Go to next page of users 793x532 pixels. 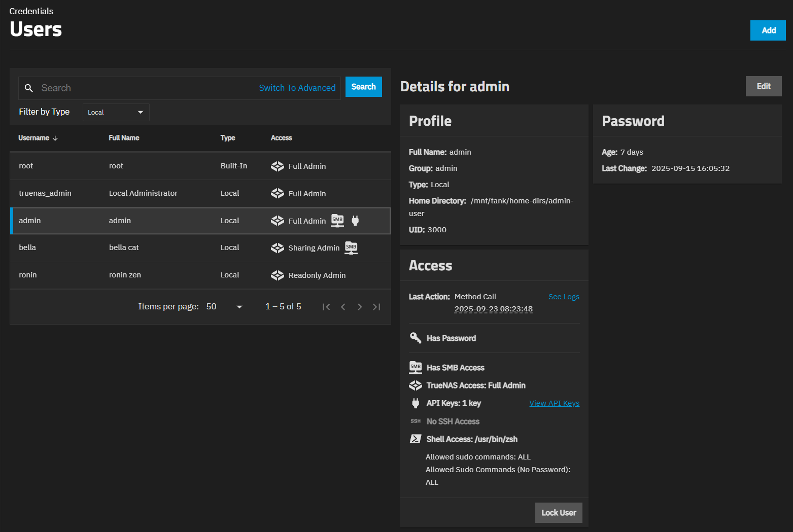[x=360, y=307]
